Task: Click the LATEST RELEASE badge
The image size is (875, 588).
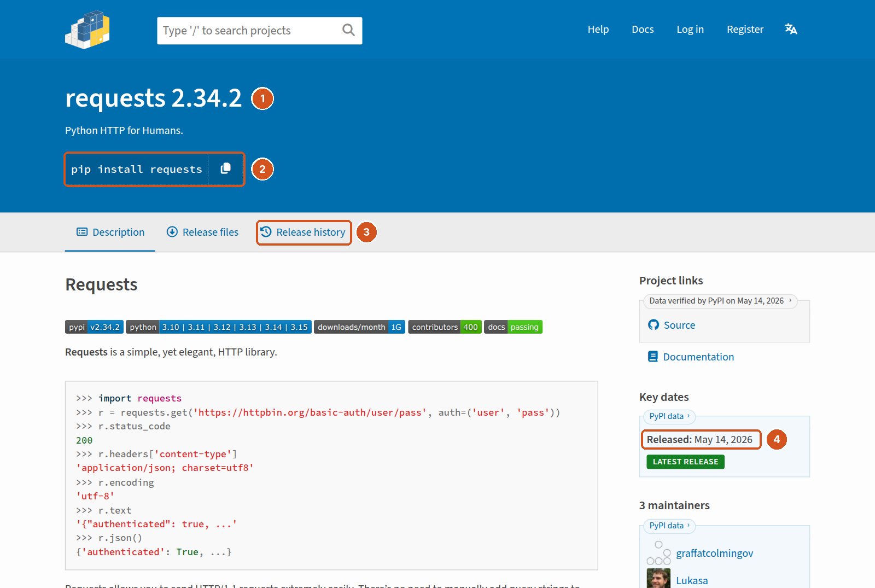Action: (x=685, y=462)
